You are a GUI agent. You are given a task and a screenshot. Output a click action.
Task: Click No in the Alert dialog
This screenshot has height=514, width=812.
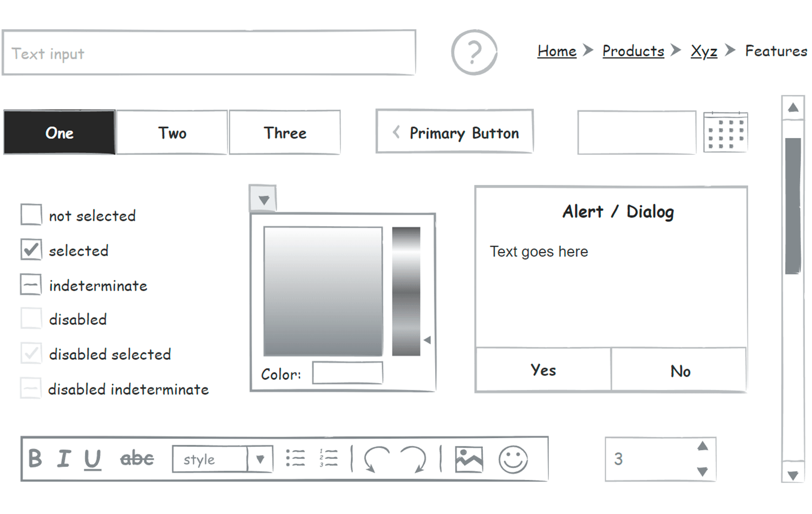(x=679, y=370)
